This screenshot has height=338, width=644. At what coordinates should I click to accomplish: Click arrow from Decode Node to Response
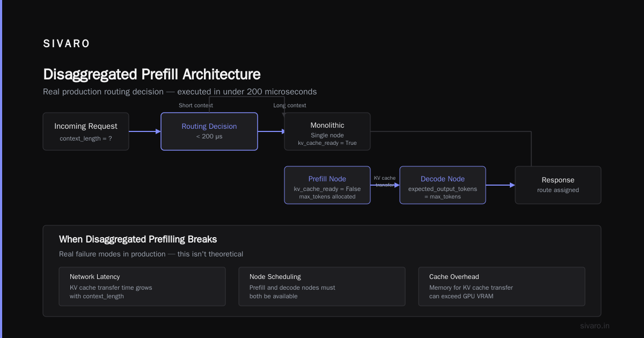[500, 185]
